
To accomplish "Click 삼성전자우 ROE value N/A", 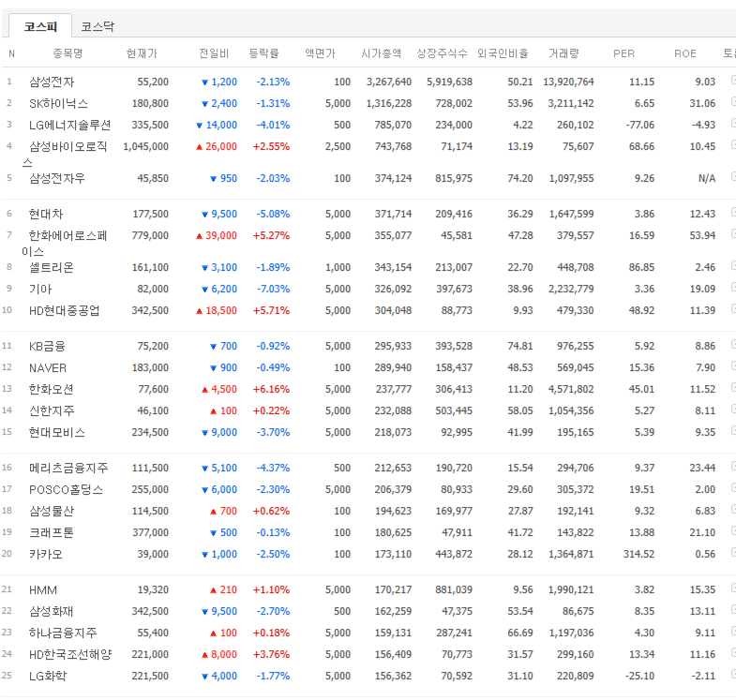I will 707,178.
